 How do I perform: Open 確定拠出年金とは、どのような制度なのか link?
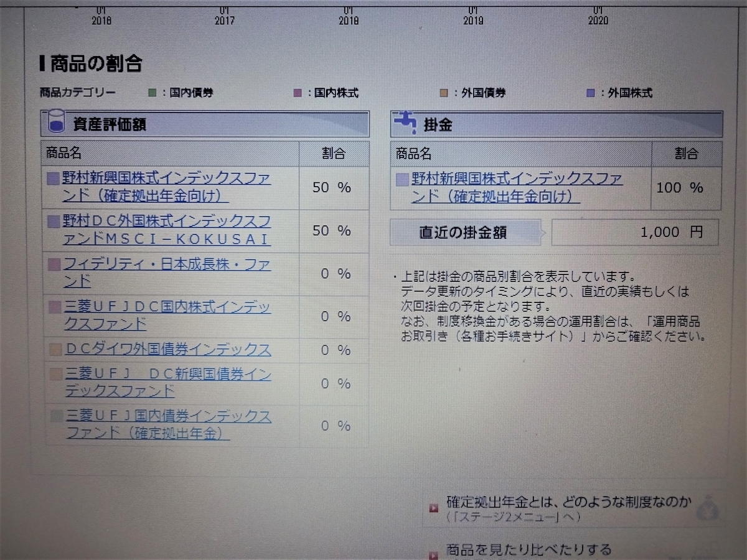(x=568, y=502)
